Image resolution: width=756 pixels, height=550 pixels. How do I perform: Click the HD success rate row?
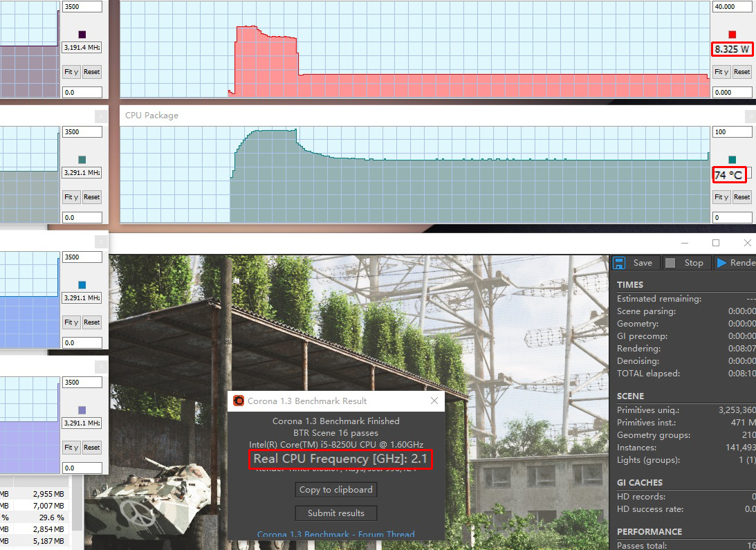pos(686,509)
